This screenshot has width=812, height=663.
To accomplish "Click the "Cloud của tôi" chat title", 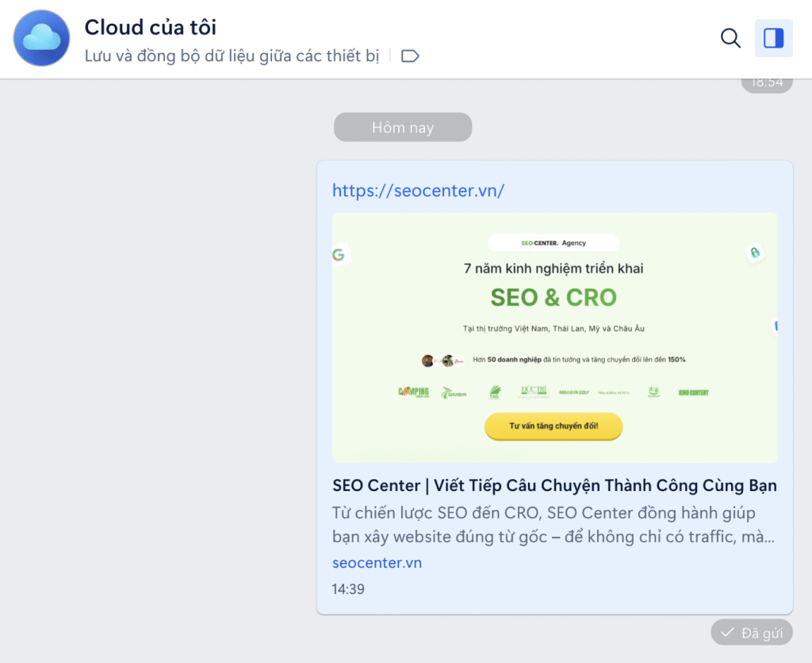I will point(151,28).
